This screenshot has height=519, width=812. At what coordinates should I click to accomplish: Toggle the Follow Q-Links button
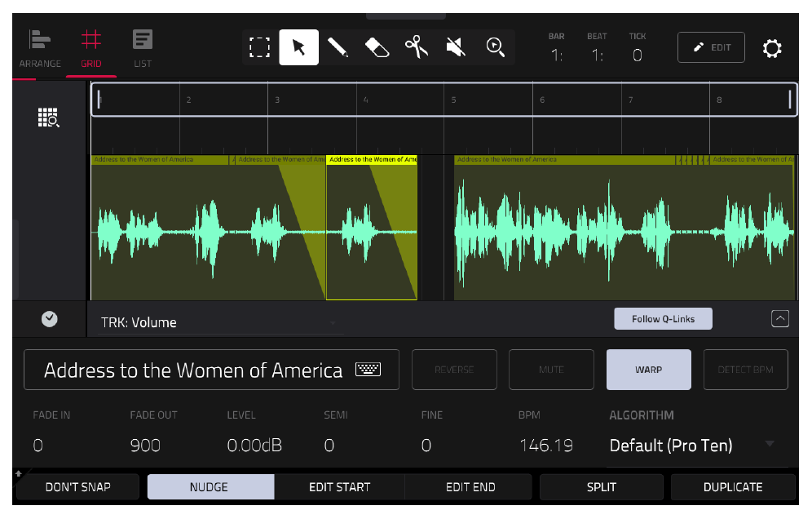(x=663, y=319)
